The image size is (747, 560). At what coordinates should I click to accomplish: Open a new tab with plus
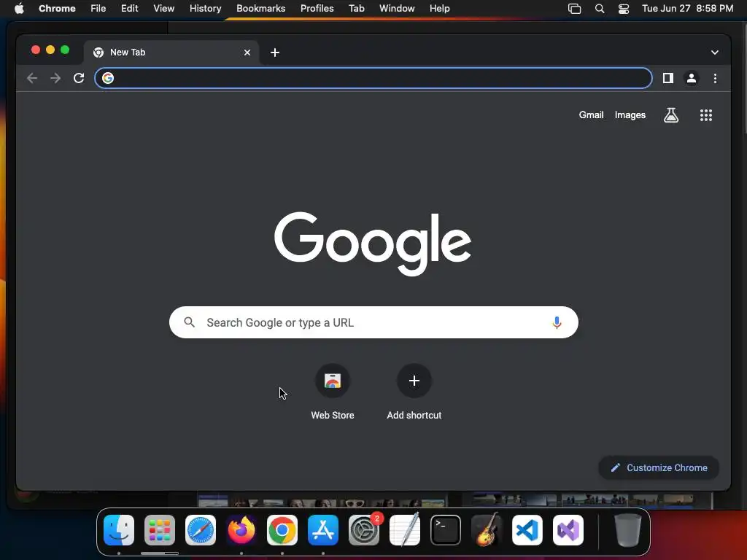[275, 52]
